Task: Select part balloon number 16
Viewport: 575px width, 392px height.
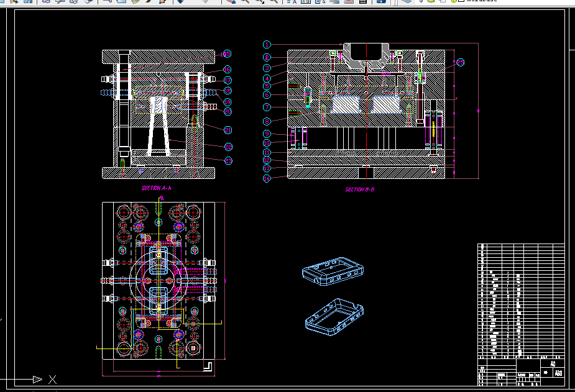Action: pyautogui.click(x=228, y=69)
